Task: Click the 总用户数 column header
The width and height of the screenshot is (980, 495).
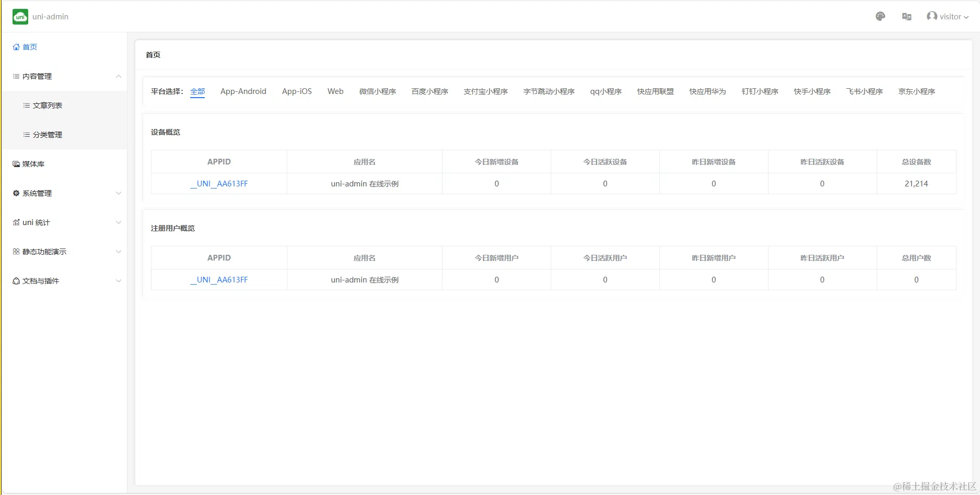Action: pyautogui.click(x=916, y=258)
